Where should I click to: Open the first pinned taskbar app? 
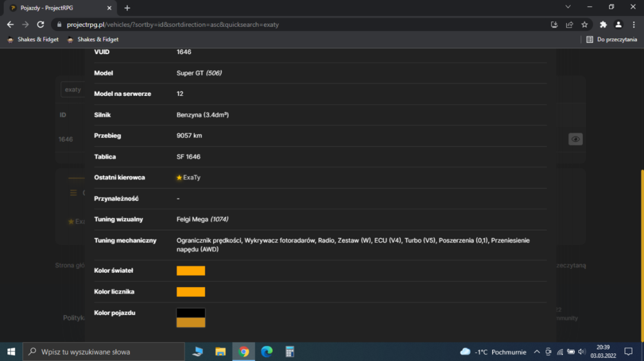tap(198, 351)
